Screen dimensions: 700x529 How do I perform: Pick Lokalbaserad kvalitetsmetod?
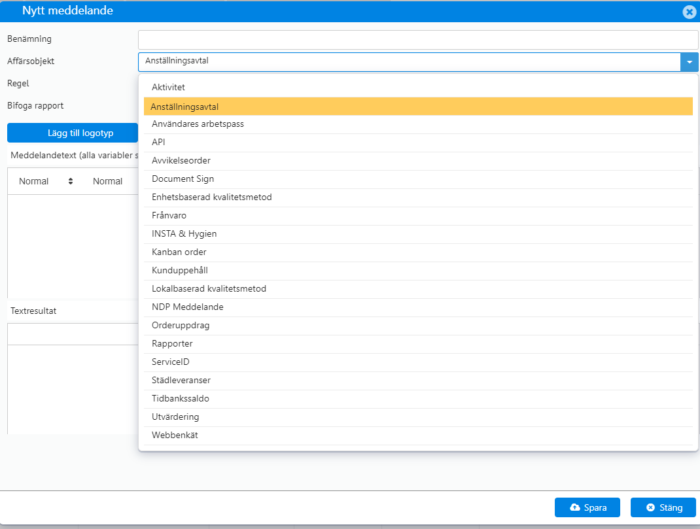[x=418, y=289]
